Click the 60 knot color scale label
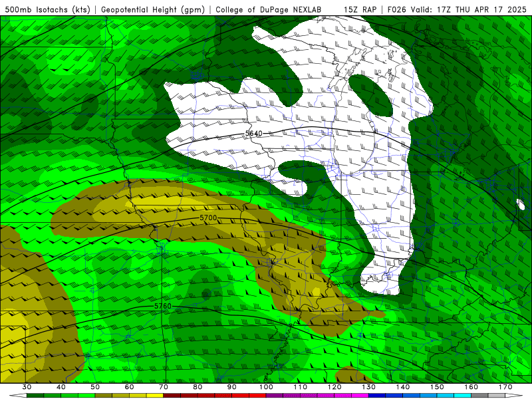Image resolution: width=532 pixels, height=399 pixels. pos(129,387)
